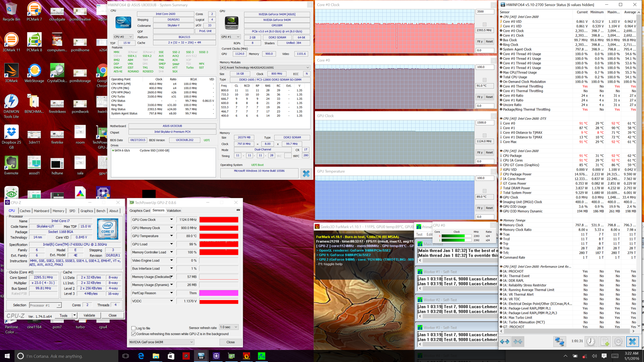Open the Recycle Bin desktop icon
Viewport: 644px width, 362px height.
click(x=11, y=12)
